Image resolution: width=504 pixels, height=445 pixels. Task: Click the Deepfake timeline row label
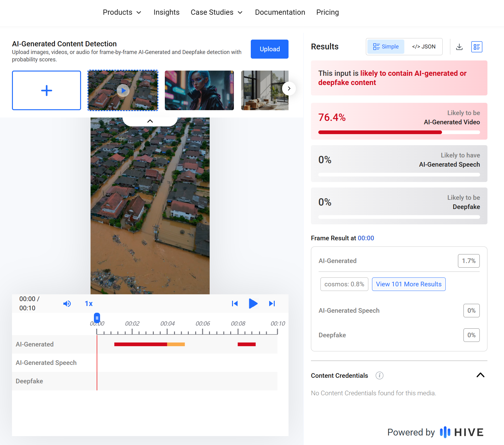pyautogui.click(x=29, y=381)
